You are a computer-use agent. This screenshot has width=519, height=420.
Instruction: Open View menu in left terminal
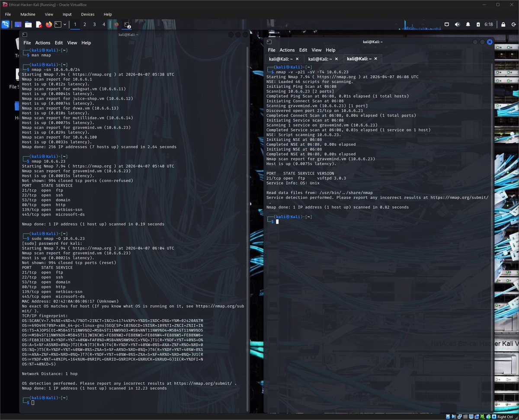[72, 43]
